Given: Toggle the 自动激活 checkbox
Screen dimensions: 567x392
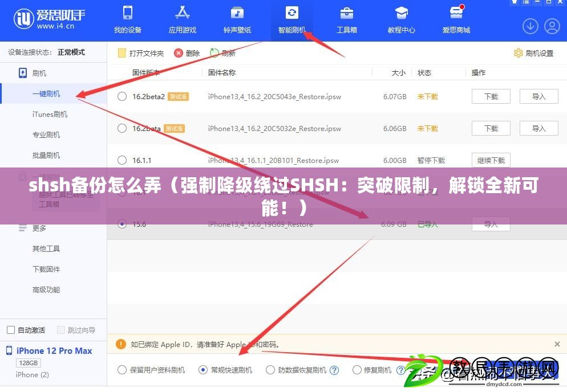Looking at the screenshot, I should click(x=11, y=330).
